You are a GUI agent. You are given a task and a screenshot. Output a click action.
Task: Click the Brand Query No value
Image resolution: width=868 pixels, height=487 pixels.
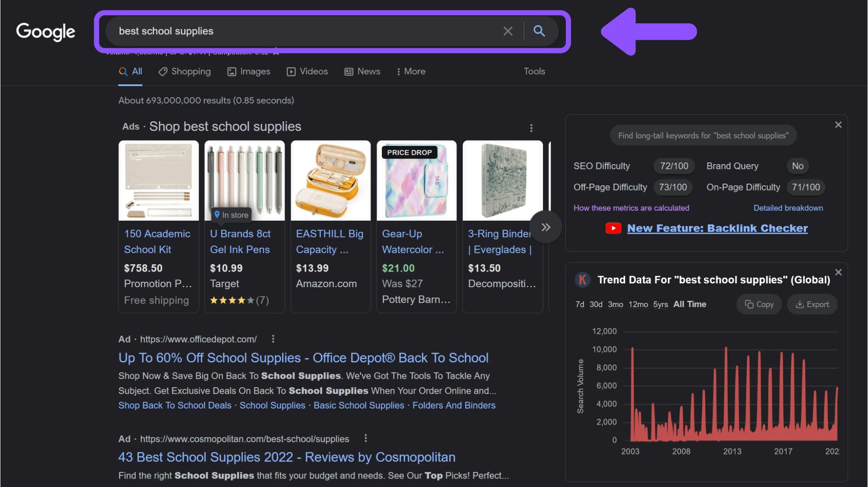point(797,166)
